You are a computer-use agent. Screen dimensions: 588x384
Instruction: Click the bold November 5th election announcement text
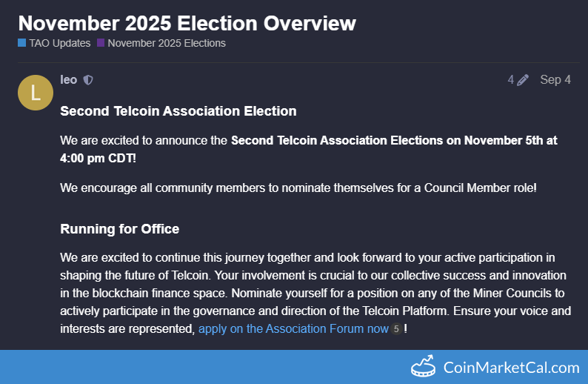[x=394, y=140]
